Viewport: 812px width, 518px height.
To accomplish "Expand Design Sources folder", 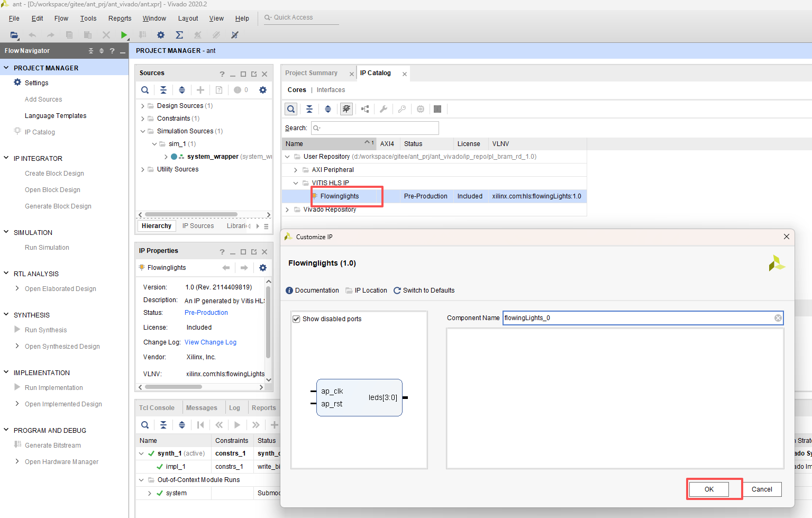I will (143, 106).
